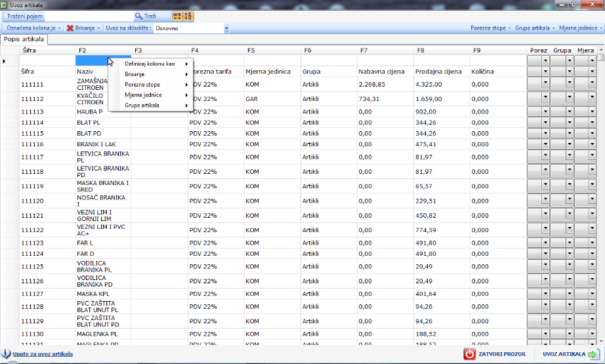Click the green arrow Uvoz artikala icon
Viewport: 605px width, 364px height.
pyautogui.click(x=593, y=354)
